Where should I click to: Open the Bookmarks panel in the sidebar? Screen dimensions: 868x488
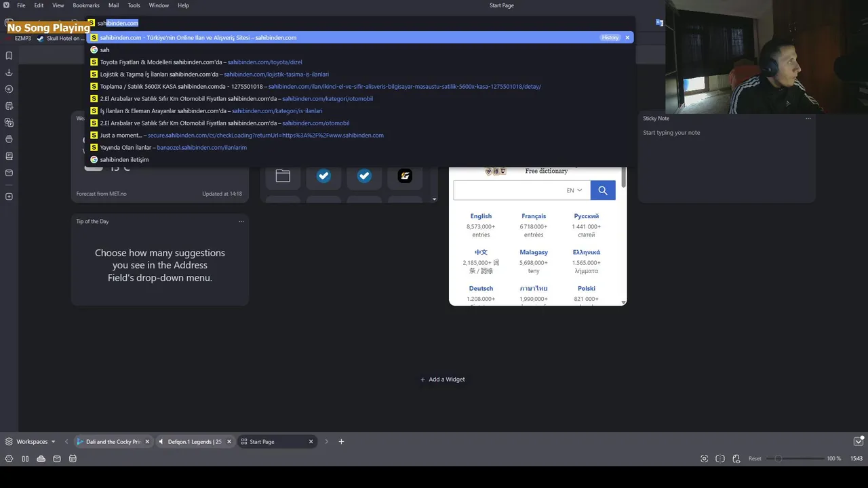click(x=9, y=56)
